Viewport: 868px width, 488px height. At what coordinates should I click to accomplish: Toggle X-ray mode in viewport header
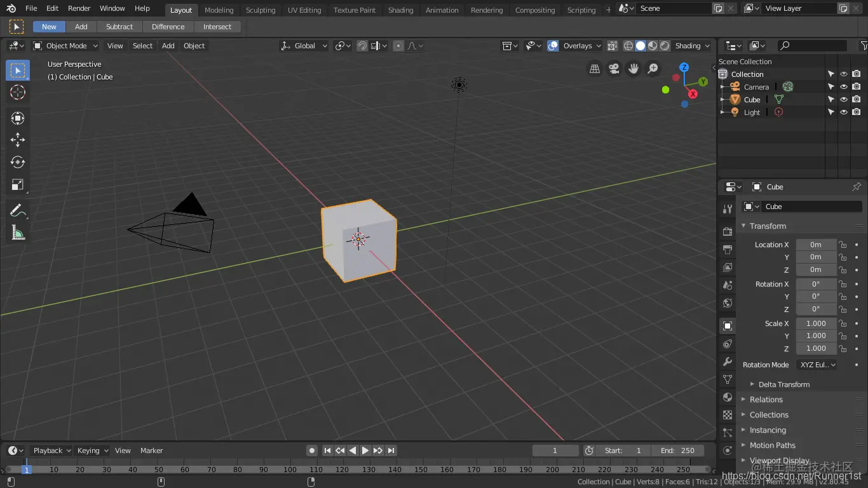pos(612,46)
